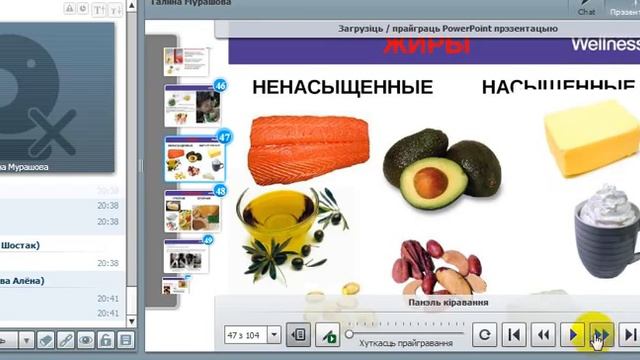Click the 'НЕНАСЫЩЕННЫЕ' heading on the slide
The width and height of the screenshot is (640, 360).
(342, 87)
